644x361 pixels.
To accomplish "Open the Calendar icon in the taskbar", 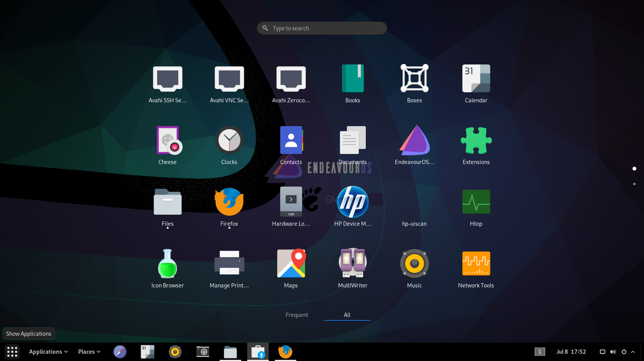I will pyautogui.click(x=148, y=352).
